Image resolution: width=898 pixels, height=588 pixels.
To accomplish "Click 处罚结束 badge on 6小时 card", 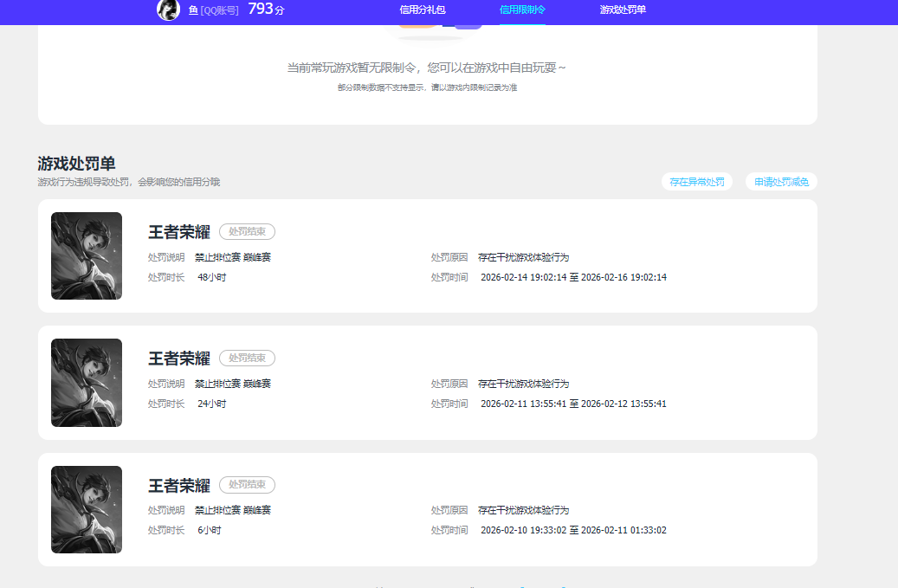I will click(248, 484).
